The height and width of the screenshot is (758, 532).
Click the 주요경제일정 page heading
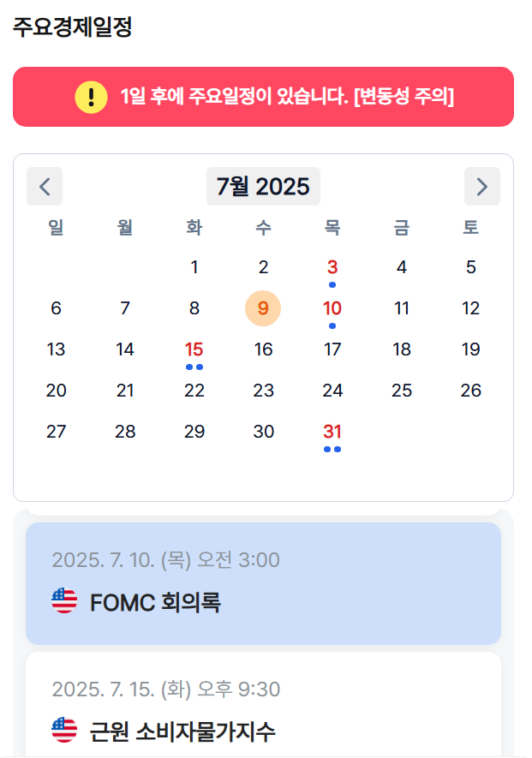[x=73, y=27]
